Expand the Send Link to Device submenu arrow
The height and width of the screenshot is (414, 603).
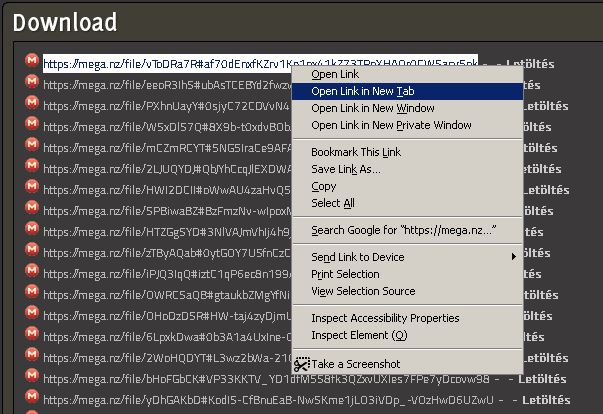[x=515, y=257]
